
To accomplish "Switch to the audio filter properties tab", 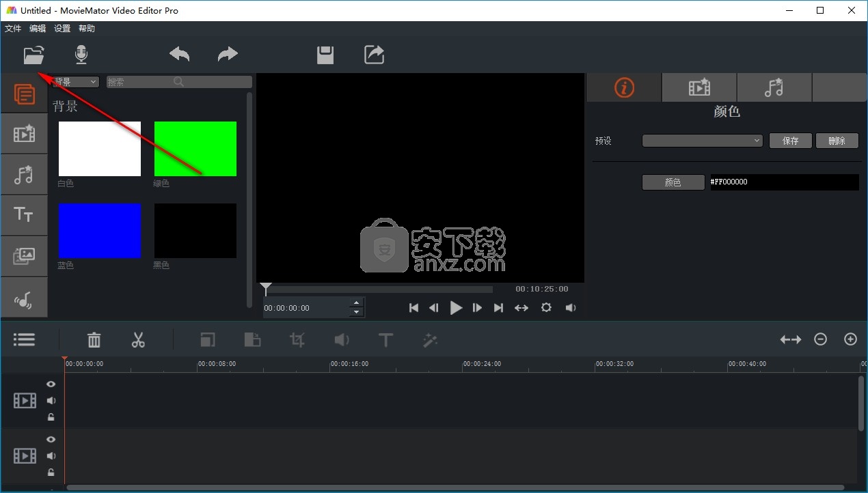I will pos(774,87).
